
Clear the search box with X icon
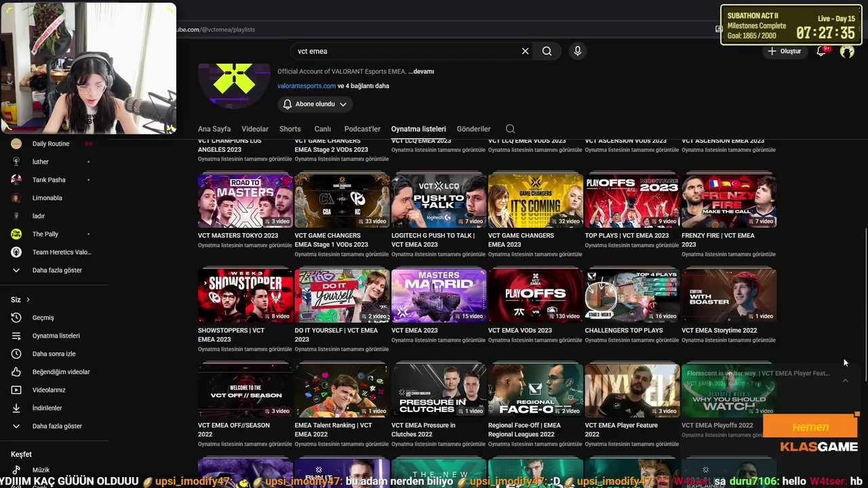click(525, 51)
